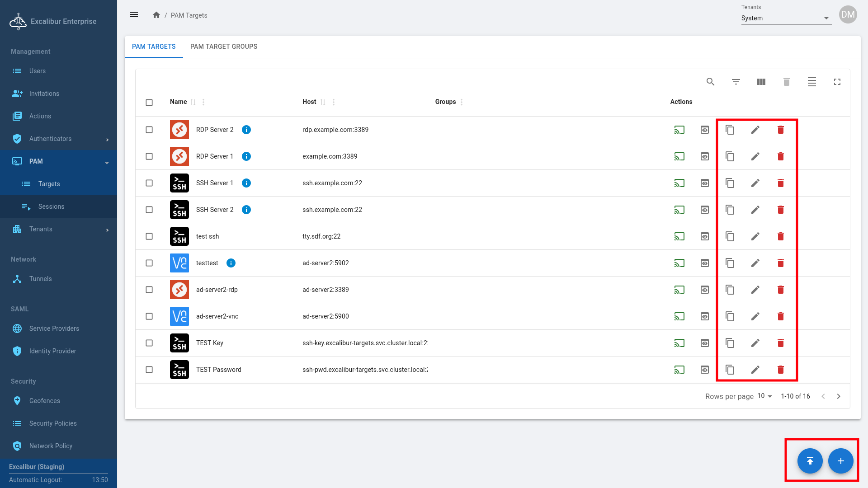
Task: Open the Tenants System dropdown
Action: [786, 18]
